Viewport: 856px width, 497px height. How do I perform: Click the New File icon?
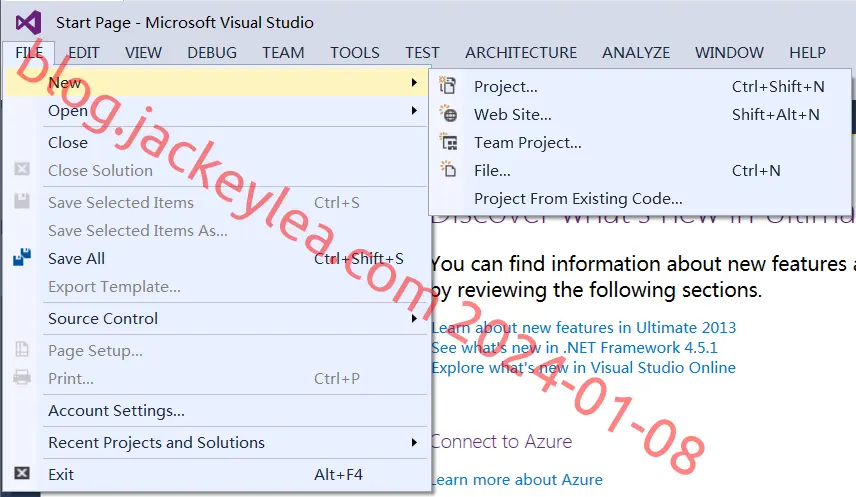point(448,170)
